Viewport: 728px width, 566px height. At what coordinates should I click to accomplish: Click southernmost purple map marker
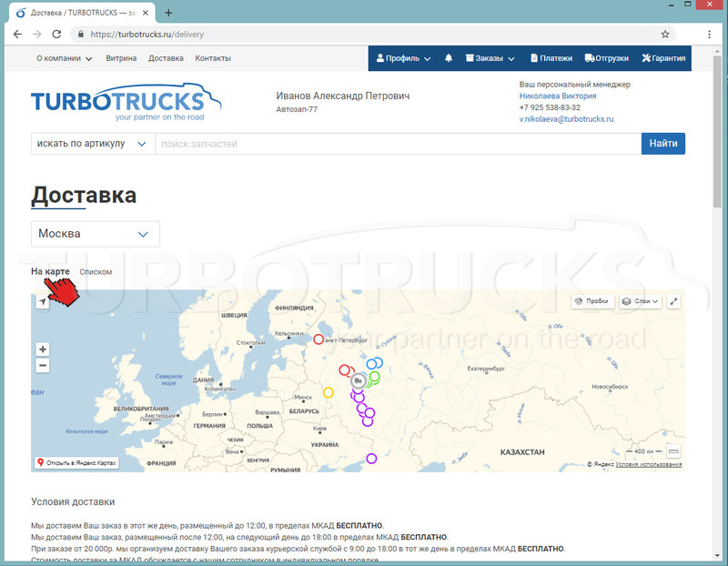(371, 459)
